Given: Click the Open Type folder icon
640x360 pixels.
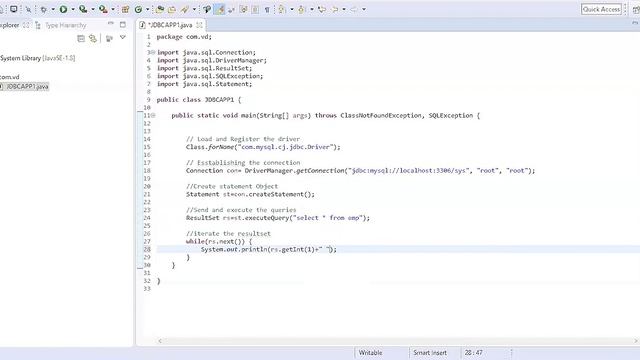Looking at the screenshot, I should [160, 9].
